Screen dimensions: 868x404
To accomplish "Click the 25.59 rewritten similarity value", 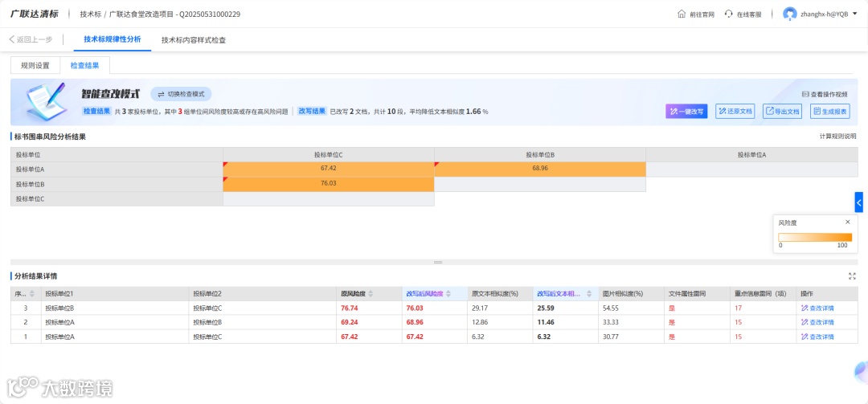I will [545, 308].
